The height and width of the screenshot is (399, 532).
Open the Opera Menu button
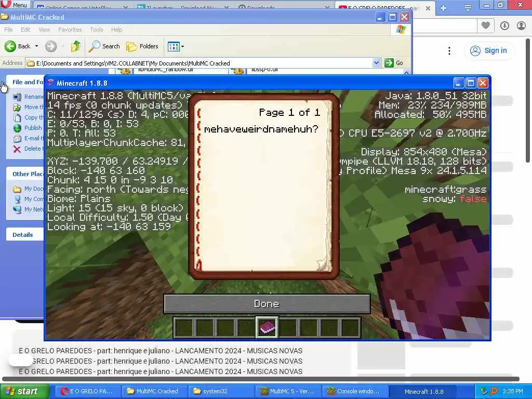16,4
